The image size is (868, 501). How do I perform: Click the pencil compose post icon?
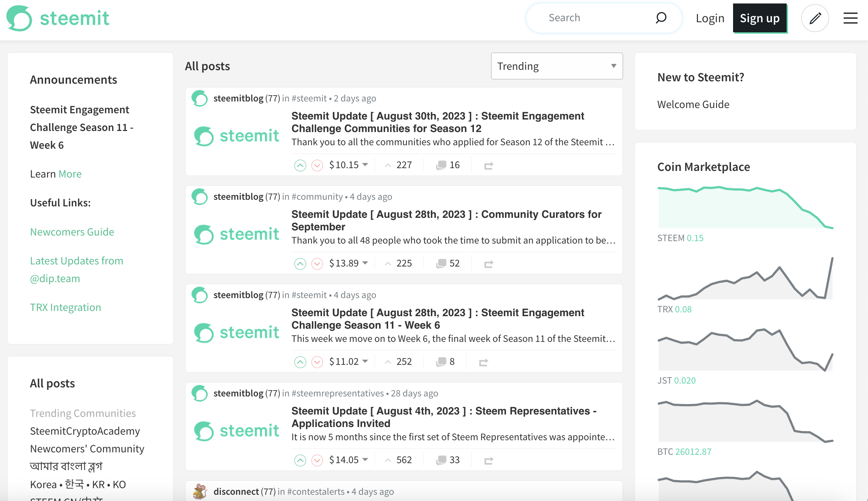815,18
